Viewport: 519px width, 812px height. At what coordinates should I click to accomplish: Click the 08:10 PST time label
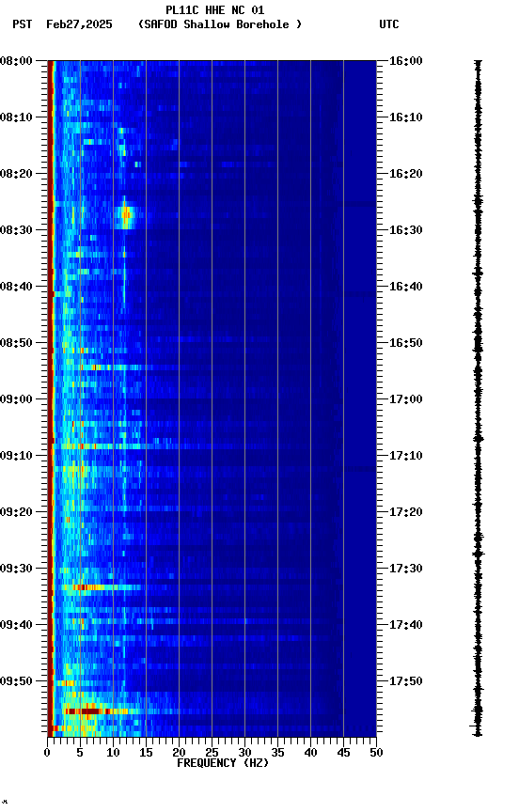point(16,117)
